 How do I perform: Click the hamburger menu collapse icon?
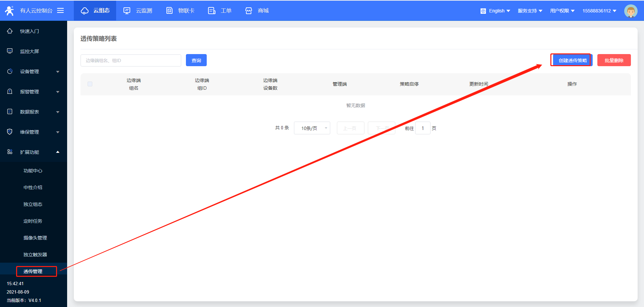point(60,10)
